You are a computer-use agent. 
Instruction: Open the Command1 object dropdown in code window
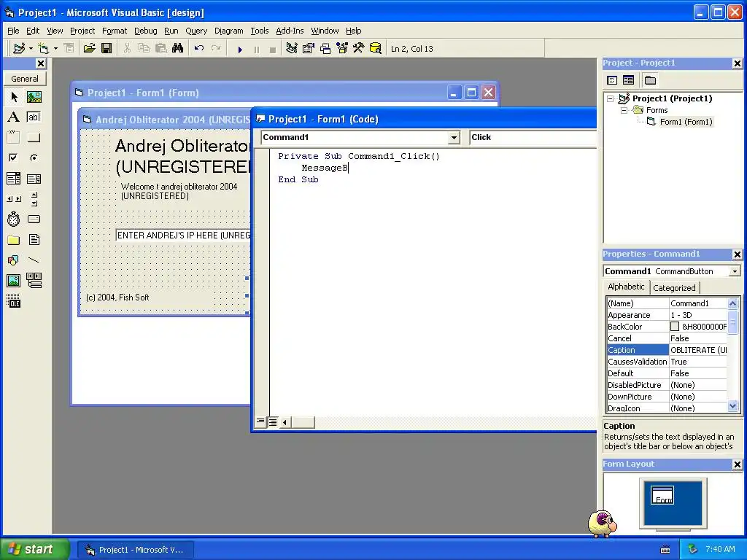coord(454,138)
